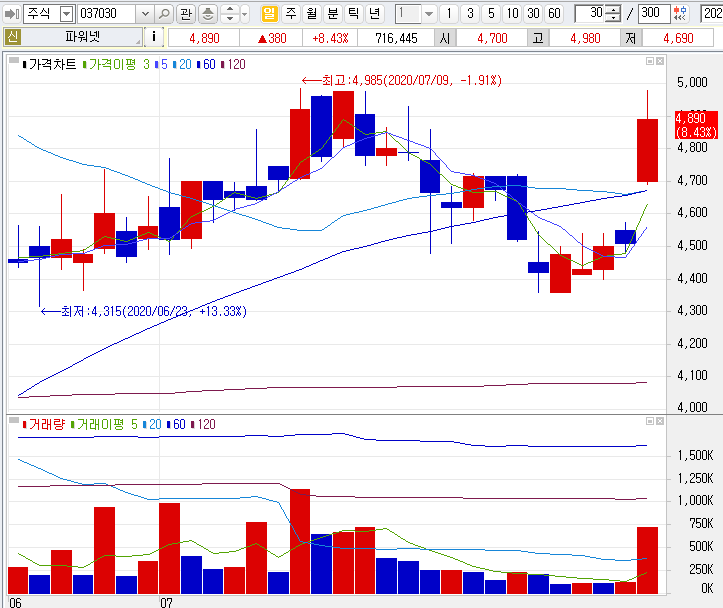Open the small dropdown beside navigation arrows
723x608 pixels.
245,14
